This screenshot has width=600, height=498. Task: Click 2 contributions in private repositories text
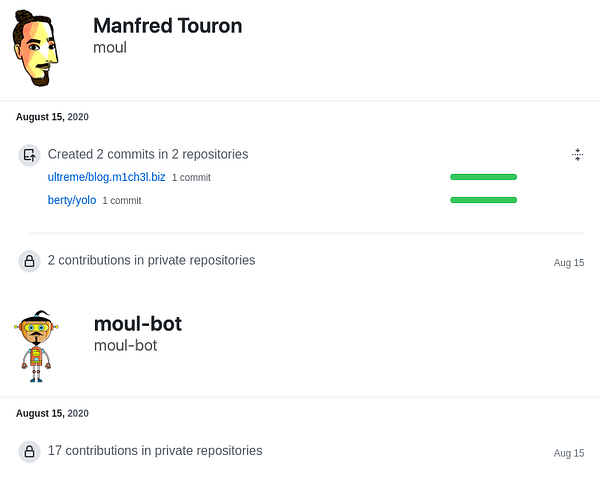(x=151, y=260)
